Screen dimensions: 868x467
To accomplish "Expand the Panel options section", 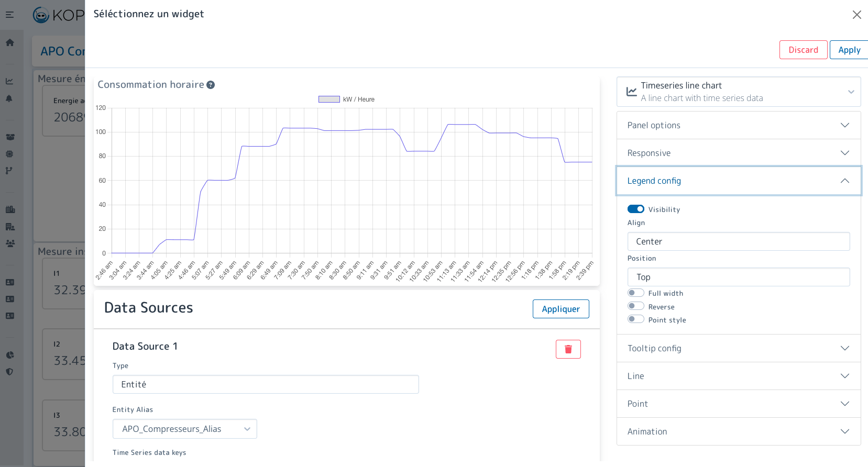I will (738, 125).
